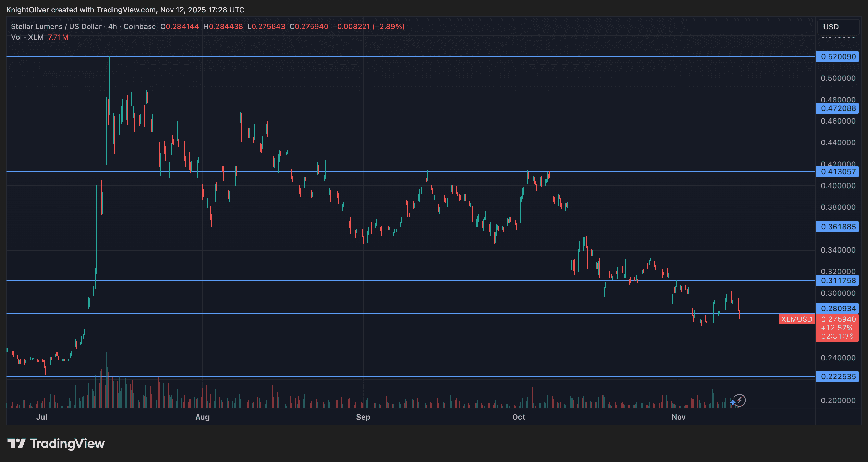
Task: Click the Nov label on the time axis
Action: [679, 417]
